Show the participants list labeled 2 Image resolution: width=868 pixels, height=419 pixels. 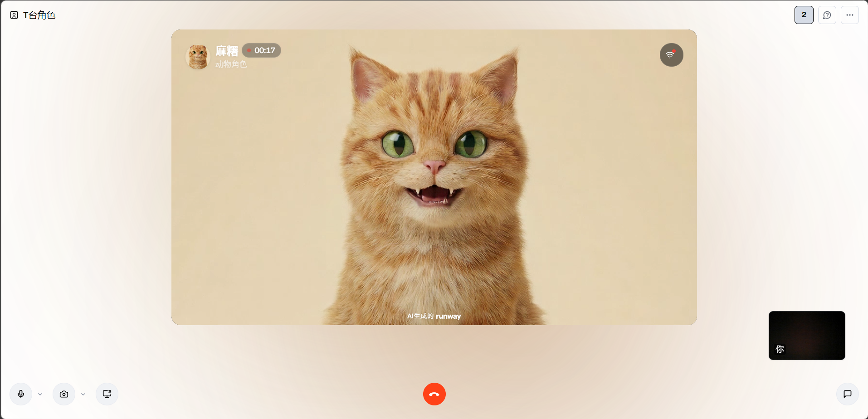point(804,15)
